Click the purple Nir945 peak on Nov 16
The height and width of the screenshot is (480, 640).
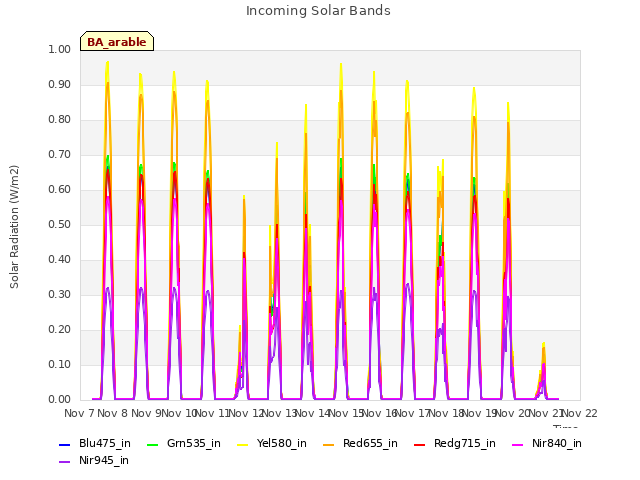coord(408,284)
